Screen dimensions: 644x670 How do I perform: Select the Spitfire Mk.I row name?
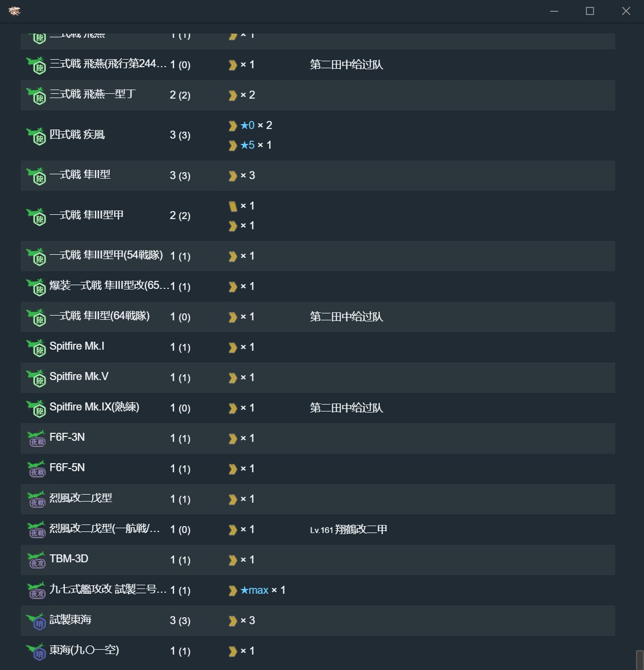77,346
